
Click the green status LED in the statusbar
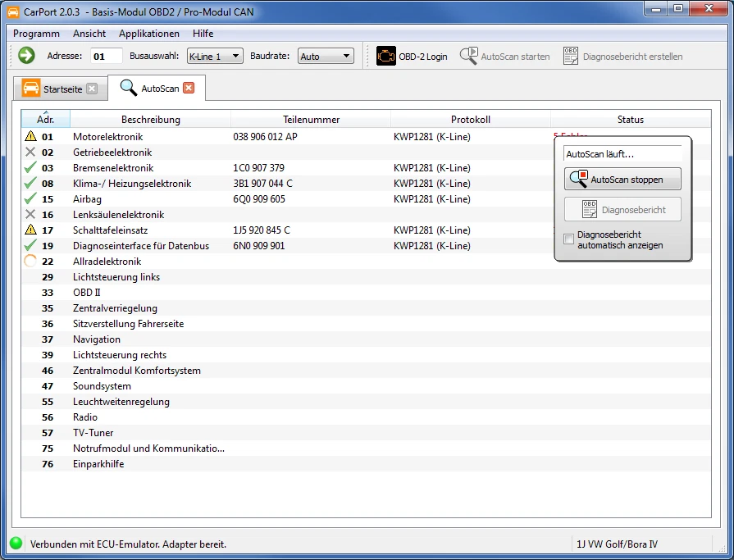pyautogui.click(x=14, y=544)
